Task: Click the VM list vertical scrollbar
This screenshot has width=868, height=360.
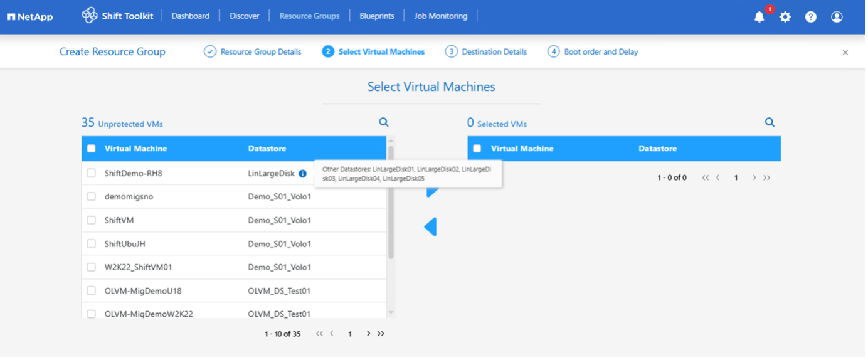Action: (x=391, y=201)
